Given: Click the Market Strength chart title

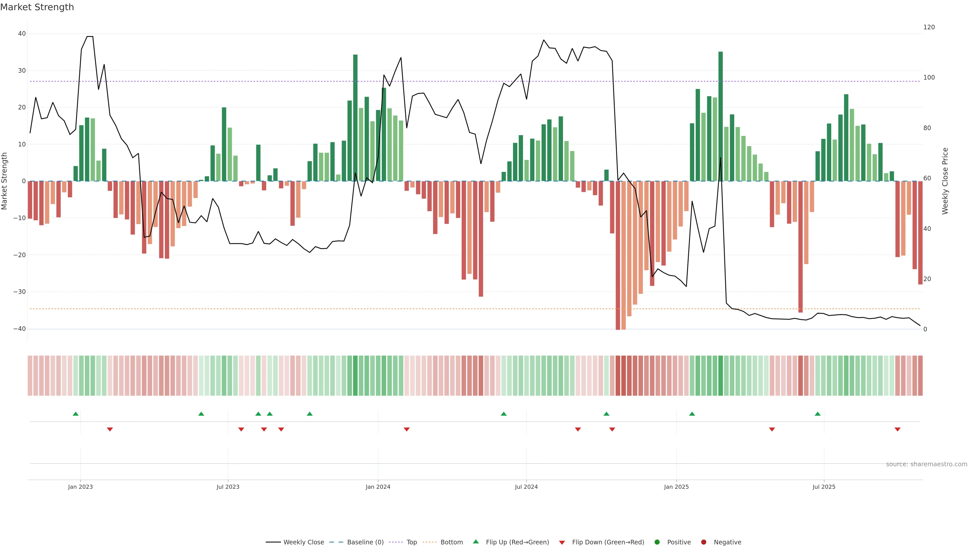Looking at the screenshot, I should tap(37, 7).
